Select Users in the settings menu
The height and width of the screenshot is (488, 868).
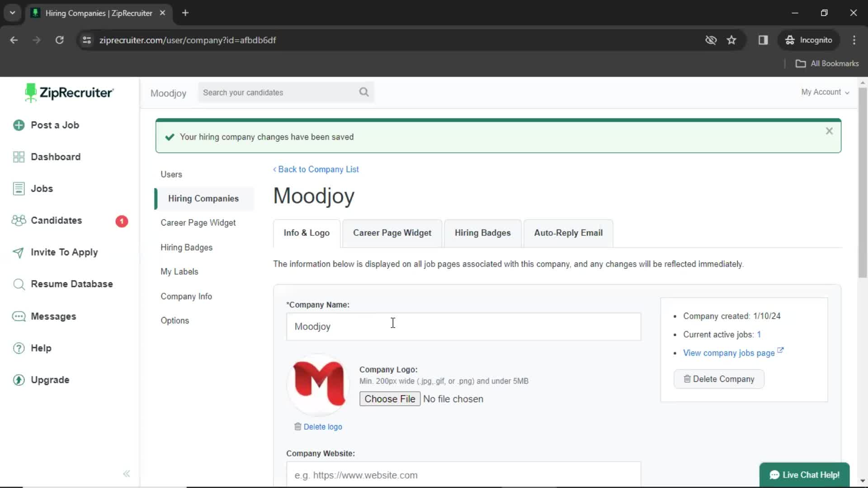tap(171, 174)
